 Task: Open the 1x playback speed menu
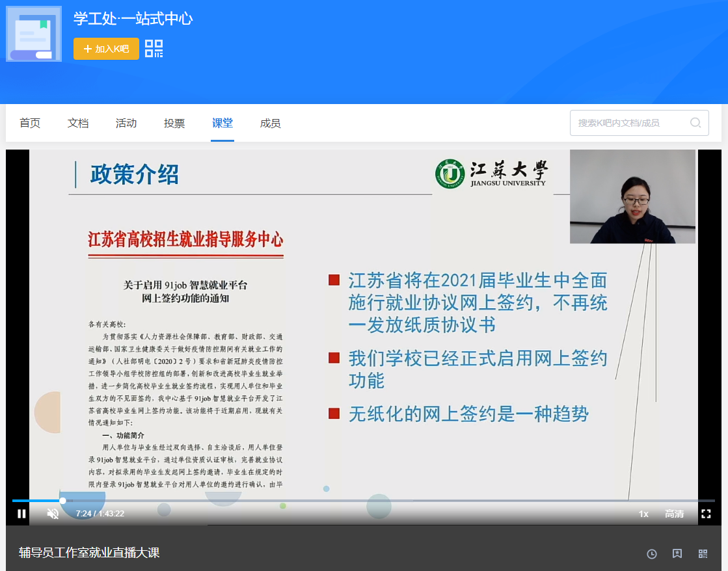pos(643,514)
